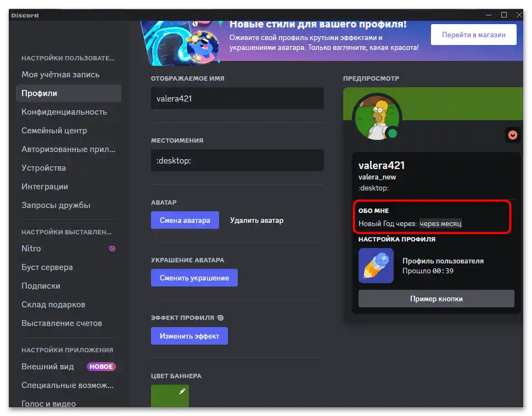532x416 pixels.
Task: Click the Смена аватара button
Action: [x=185, y=221]
